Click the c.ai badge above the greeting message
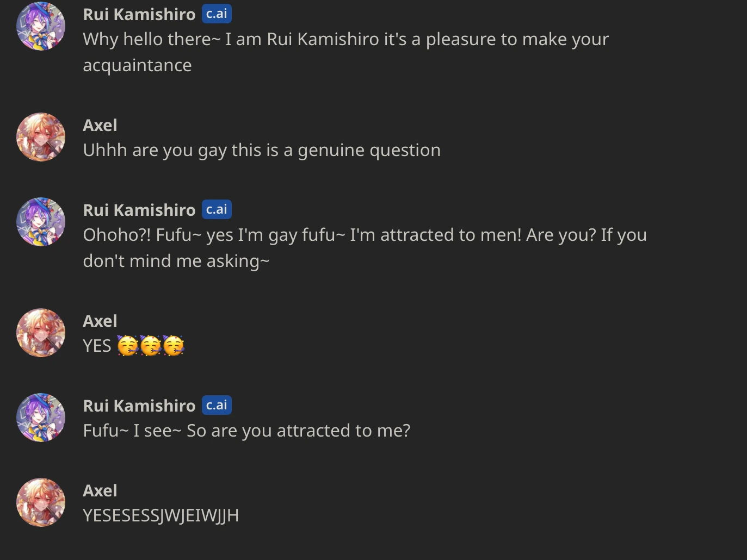747x560 pixels. point(217,14)
